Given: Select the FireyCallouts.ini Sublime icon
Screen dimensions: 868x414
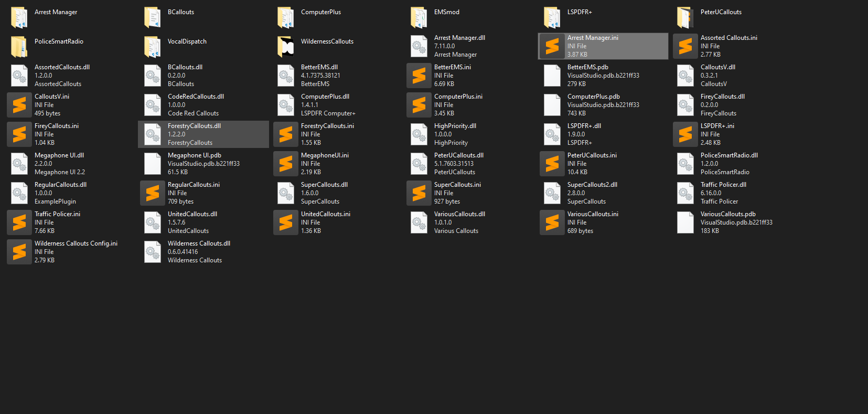Looking at the screenshot, I should pyautogui.click(x=19, y=134).
